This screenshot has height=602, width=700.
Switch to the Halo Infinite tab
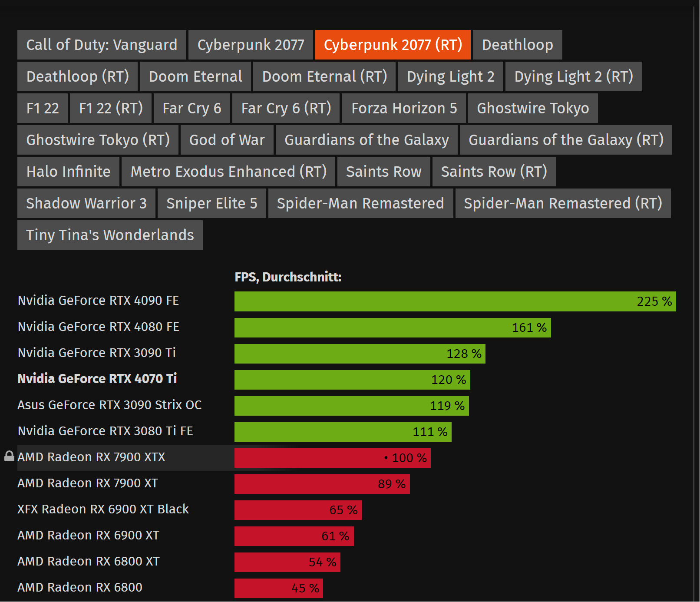[x=68, y=172]
